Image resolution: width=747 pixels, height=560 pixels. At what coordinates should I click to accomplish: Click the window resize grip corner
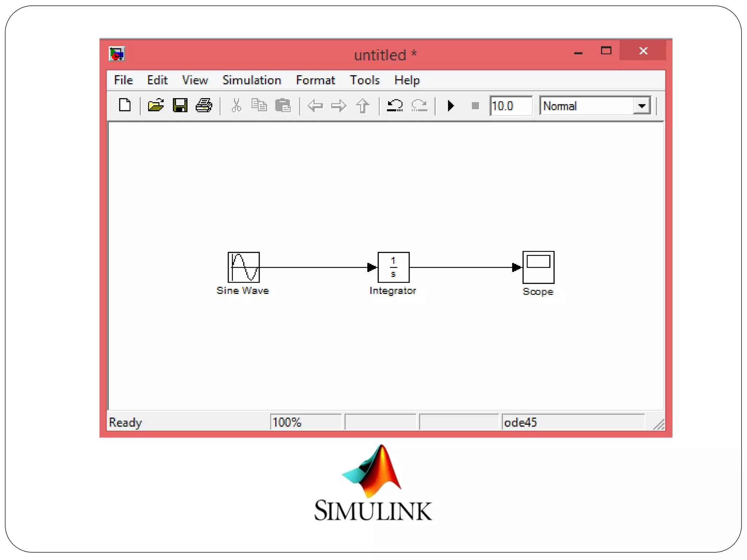point(659,424)
